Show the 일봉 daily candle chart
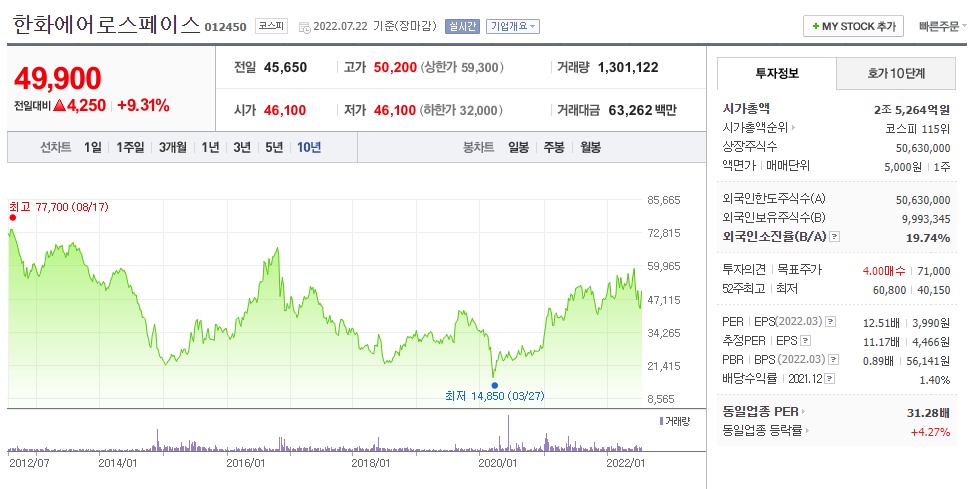Image resolution: width=970 pixels, height=489 pixels. [x=518, y=147]
